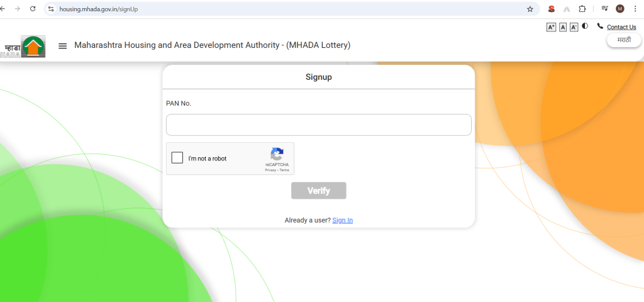
Task: Reload the page in browser
Action: (33, 9)
